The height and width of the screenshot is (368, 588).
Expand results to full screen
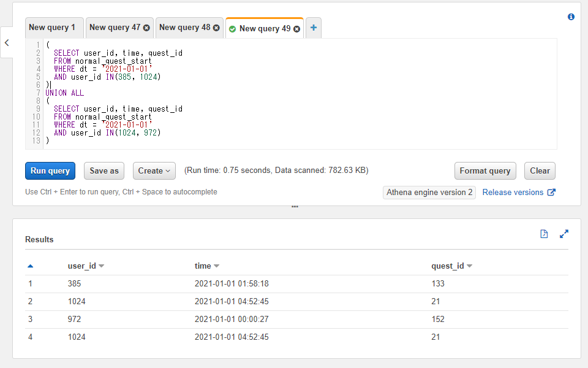[563, 234]
